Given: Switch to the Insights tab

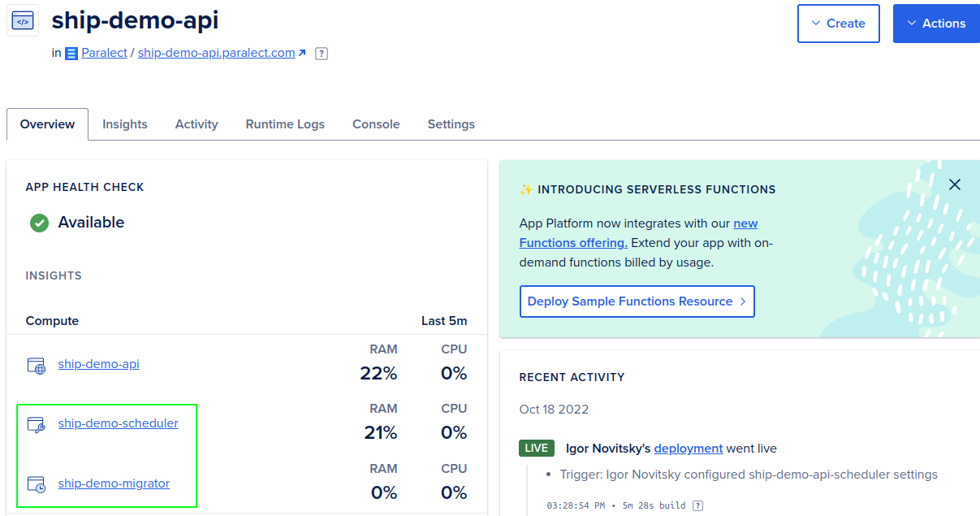Looking at the screenshot, I should (x=125, y=124).
